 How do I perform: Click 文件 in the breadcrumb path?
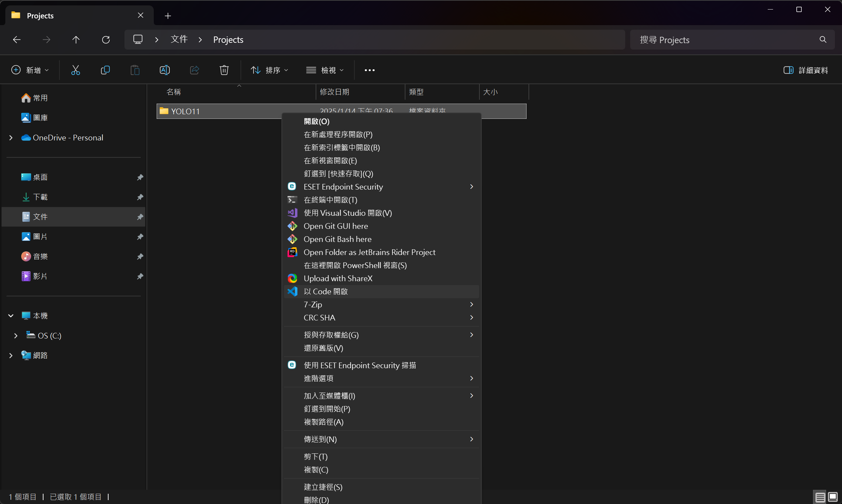click(x=179, y=40)
